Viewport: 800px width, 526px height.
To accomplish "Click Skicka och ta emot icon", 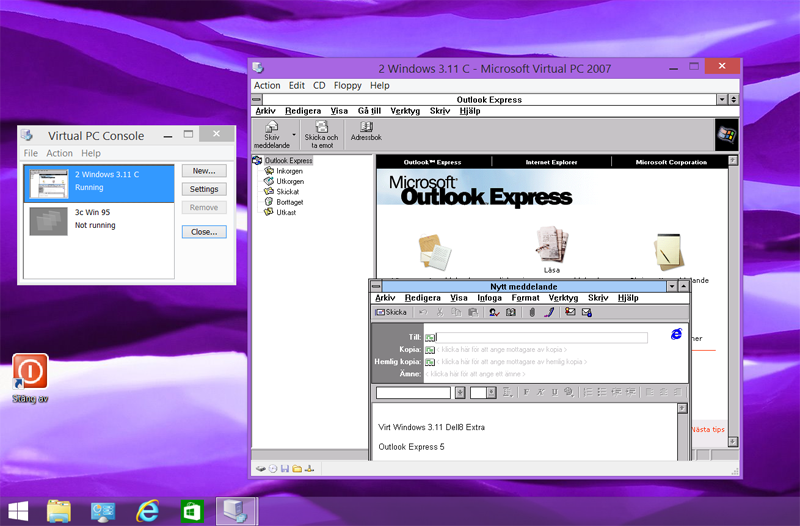I will coord(321,134).
